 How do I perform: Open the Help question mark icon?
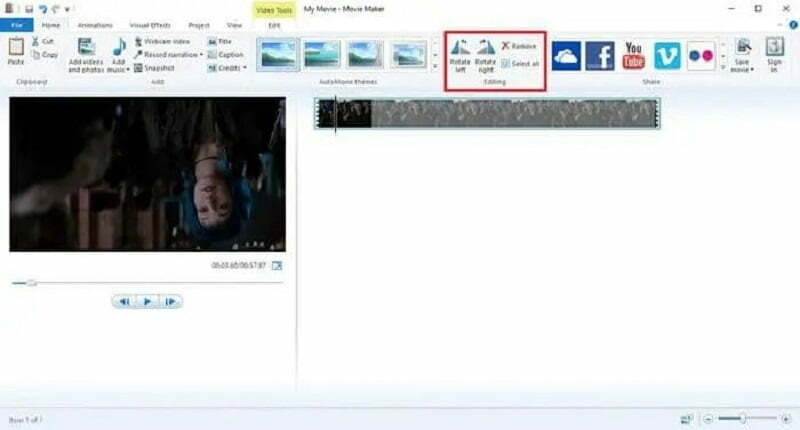[793, 24]
